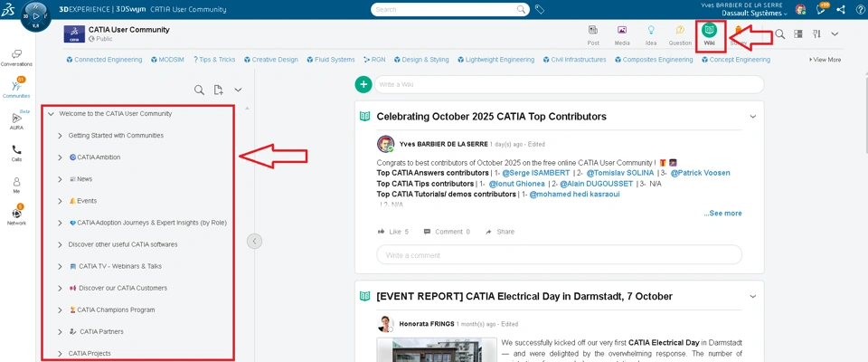The width and height of the screenshot is (868, 362).
Task: Search within the community via the magnifier icon
Action: [779, 34]
